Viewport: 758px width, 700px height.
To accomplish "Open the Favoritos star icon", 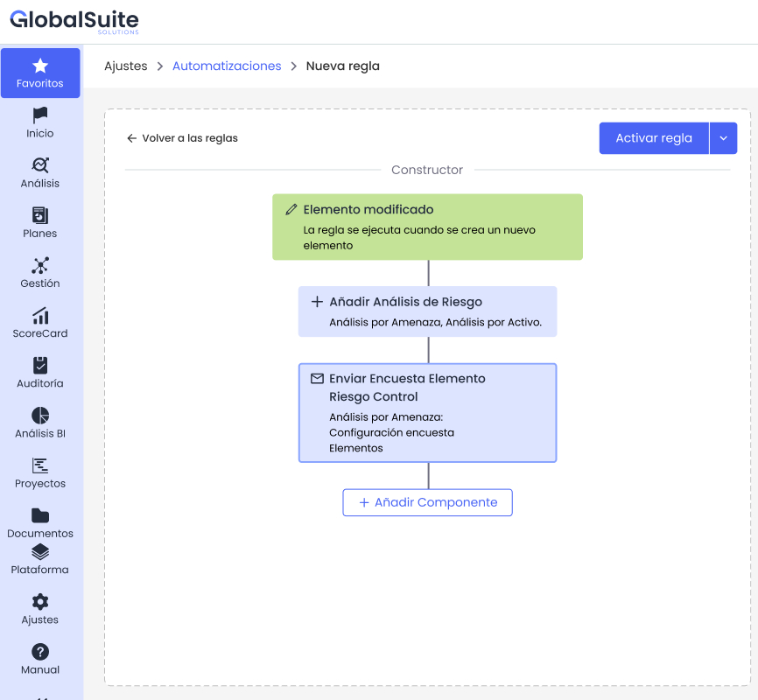I will (40, 66).
